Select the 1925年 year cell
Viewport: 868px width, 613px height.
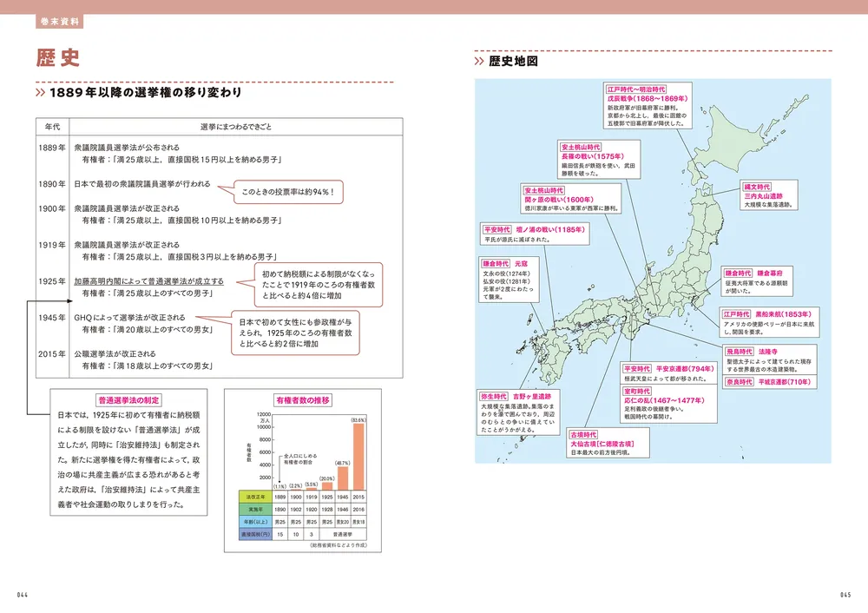point(52,281)
